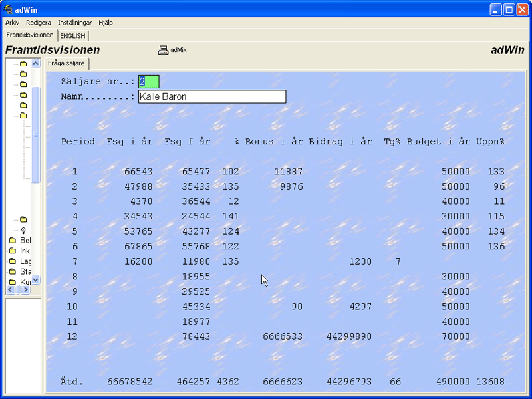Click the value 29525 in period 9
This screenshot has width=532, height=399.
tap(196, 291)
